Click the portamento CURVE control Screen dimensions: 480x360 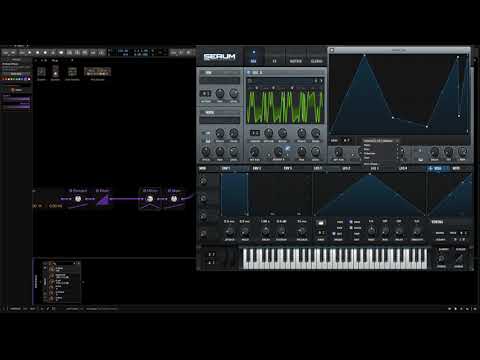click(x=460, y=259)
